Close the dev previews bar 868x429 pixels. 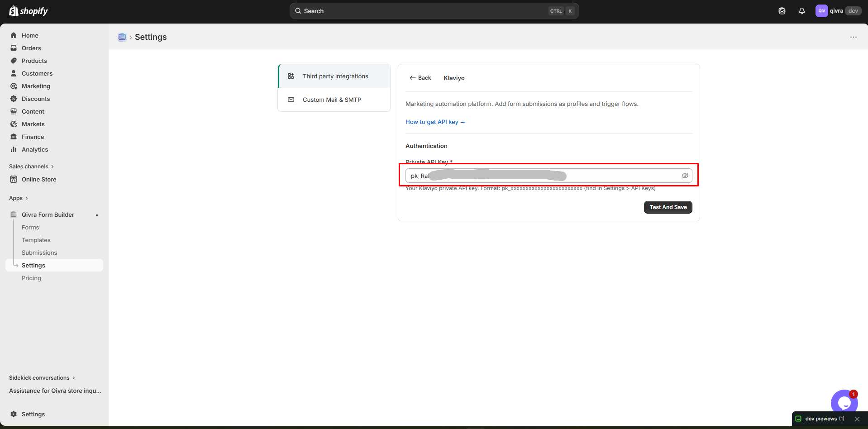[x=857, y=419]
